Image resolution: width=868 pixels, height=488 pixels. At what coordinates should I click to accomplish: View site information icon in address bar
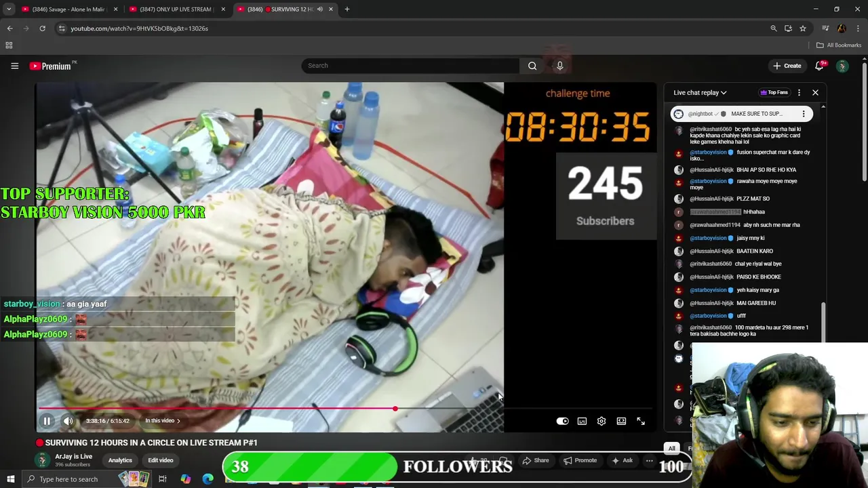coord(62,28)
